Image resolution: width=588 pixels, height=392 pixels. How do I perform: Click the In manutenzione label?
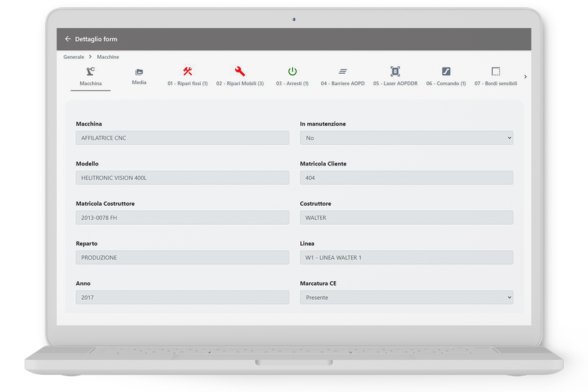(x=323, y=124)
